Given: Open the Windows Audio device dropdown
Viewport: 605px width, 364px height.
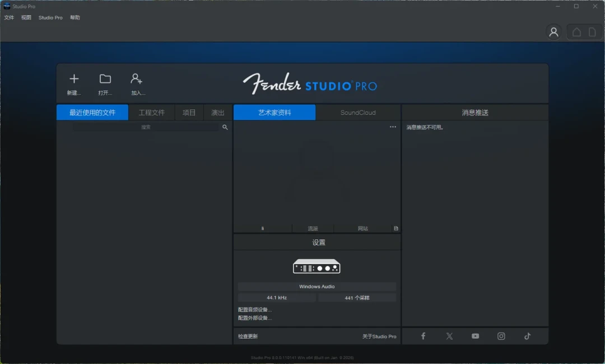Looking at the screenshot, I should tap(317, 287).
